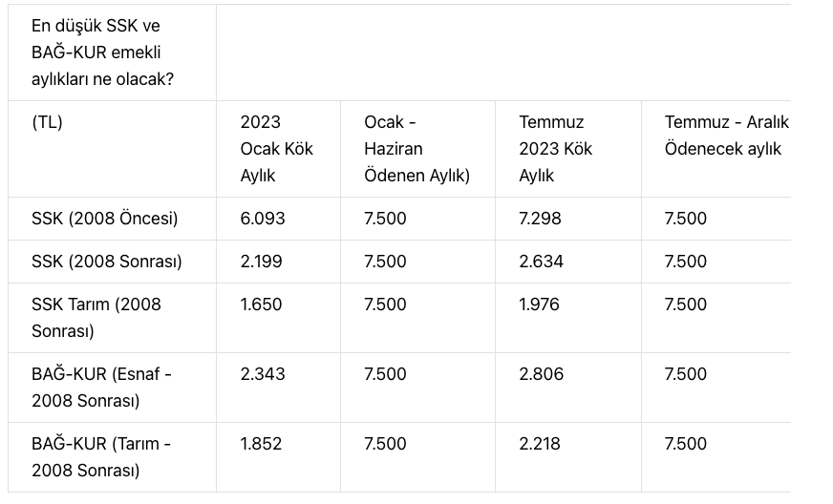Select the "Ocak - Haziran Ödenen Aylık" header

click(416, 149)
